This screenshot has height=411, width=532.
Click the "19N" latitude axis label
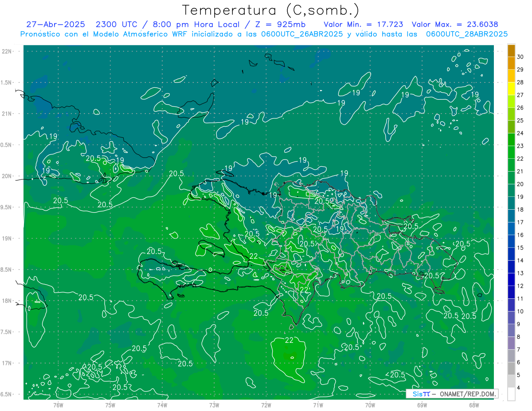pyautogui.click(x=7, y=238)
